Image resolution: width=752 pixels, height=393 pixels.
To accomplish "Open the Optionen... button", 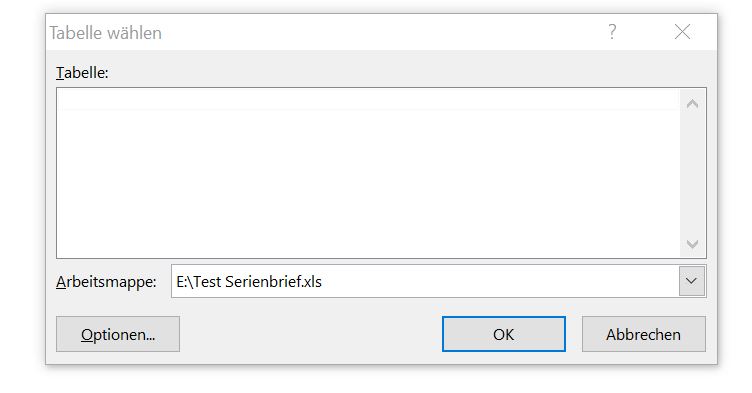I will point(118,334).
